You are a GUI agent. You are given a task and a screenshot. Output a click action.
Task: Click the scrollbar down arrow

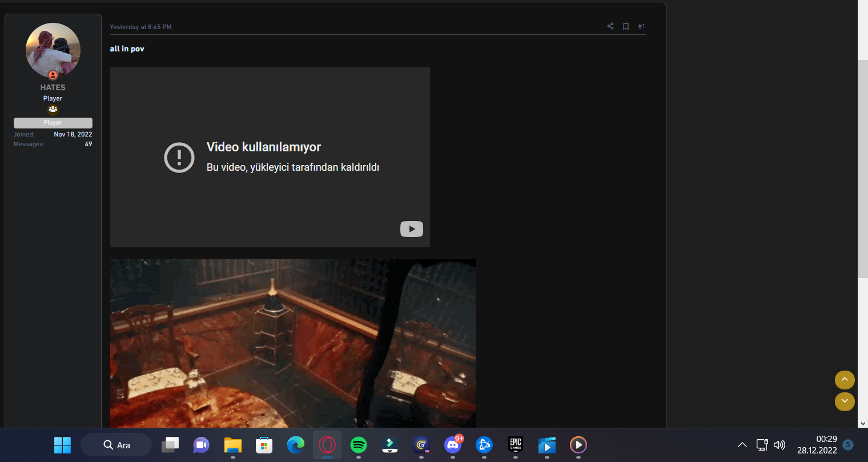(x=863, y=423)
